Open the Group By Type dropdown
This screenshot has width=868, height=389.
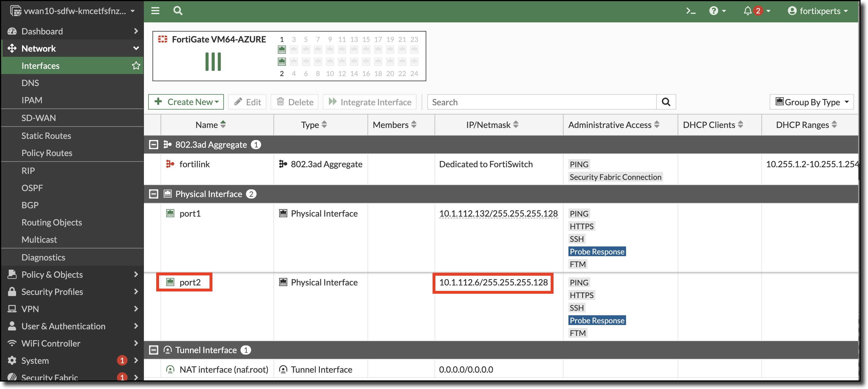point(812,102)
